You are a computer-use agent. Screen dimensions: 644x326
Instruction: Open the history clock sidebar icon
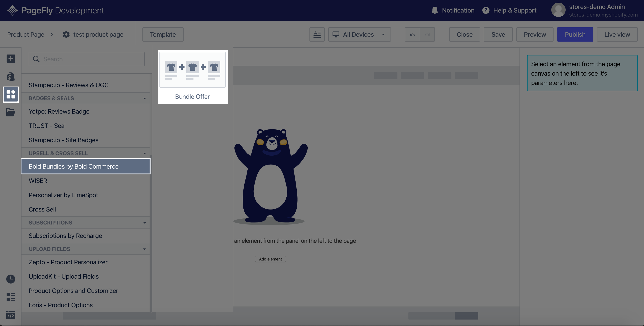point(11,279)
